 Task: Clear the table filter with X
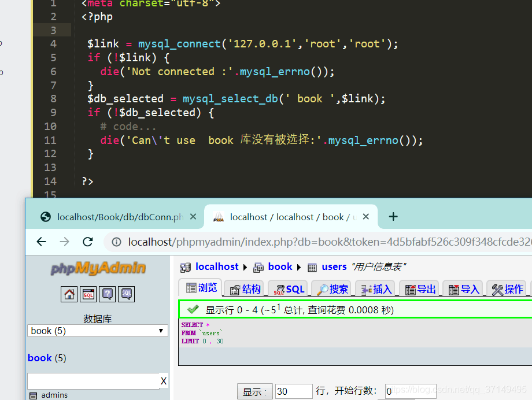tap(164, 381)
